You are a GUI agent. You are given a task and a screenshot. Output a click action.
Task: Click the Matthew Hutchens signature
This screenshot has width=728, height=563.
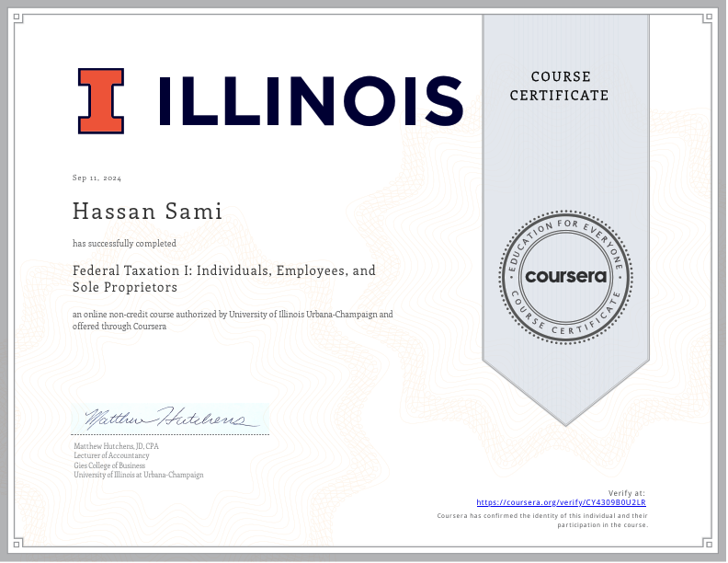pyautogui.click(x=171, y=418)
